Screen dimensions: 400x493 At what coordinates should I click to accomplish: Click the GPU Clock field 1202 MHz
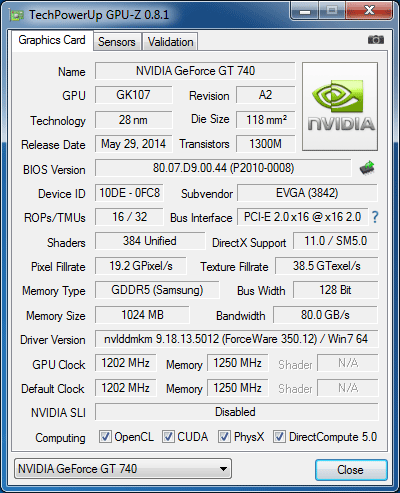tap(126, 363)
